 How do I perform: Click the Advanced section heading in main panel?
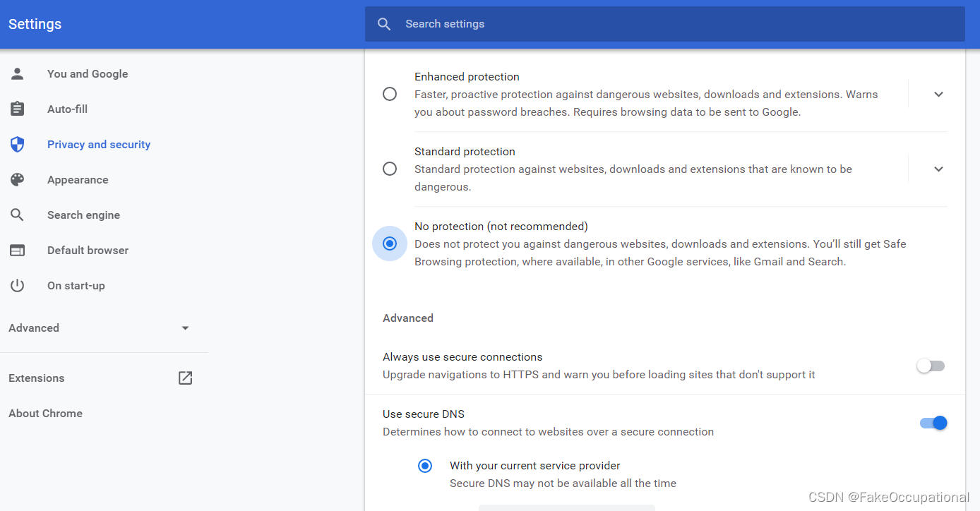408,318
